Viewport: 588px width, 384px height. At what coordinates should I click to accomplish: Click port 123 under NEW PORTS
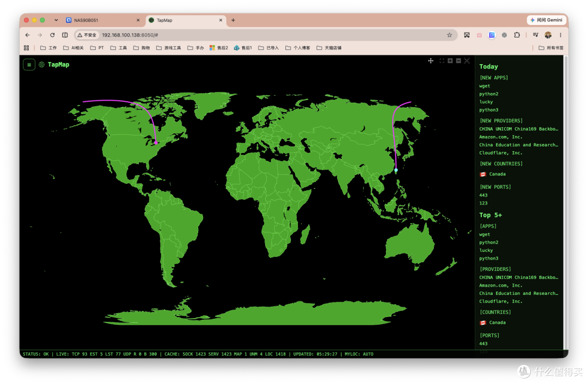click(483, 203)
